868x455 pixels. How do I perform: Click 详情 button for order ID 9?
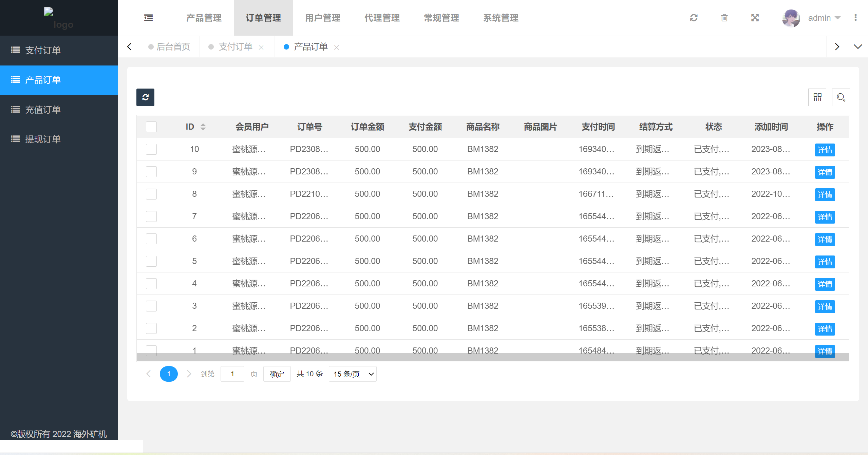[825, 172]
